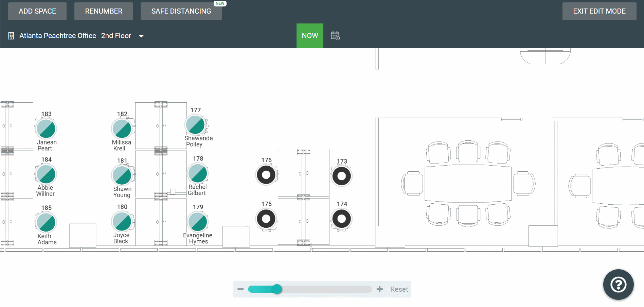The image size is (644, 307).
Task: Click empty seat icon 174
Action: [341, 219]
